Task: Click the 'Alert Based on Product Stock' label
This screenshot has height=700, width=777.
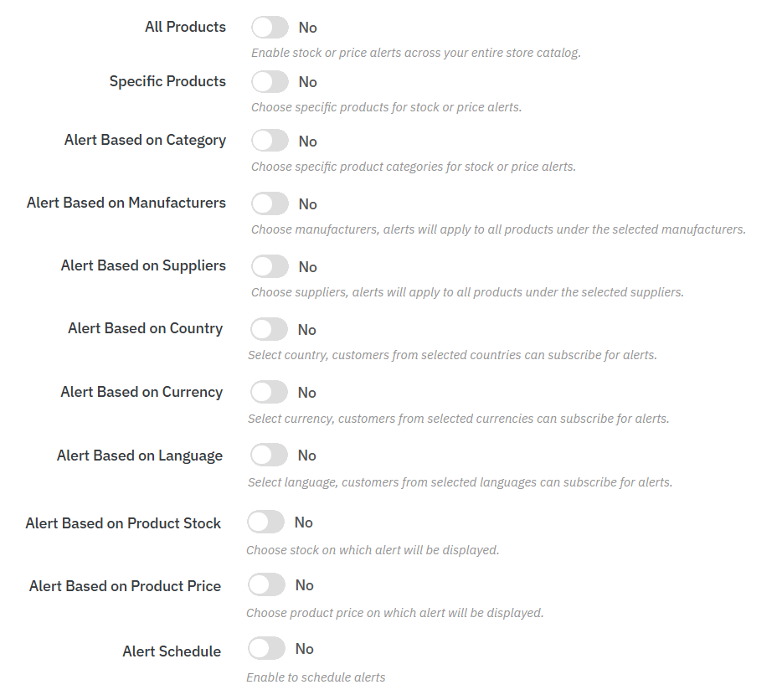Action: point(123,523)
